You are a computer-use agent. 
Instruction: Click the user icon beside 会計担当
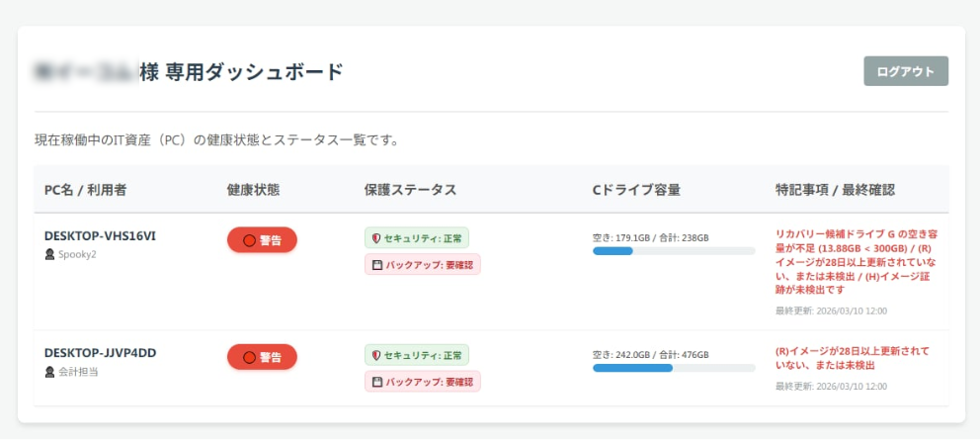(x=49, y=372)
